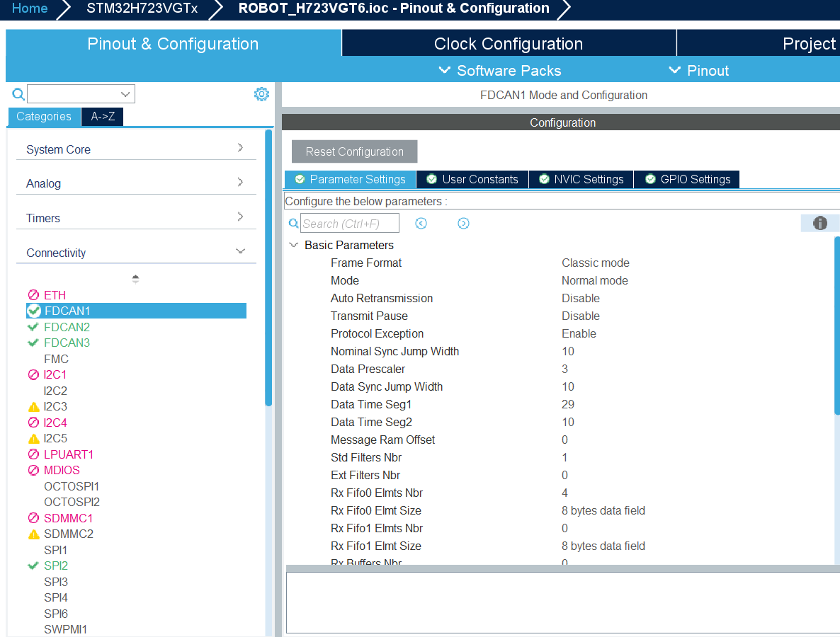Viewport: 840px width, 637px height.
Task: Click the disabled icon next to ETH
Action: [x=33, y=295]
